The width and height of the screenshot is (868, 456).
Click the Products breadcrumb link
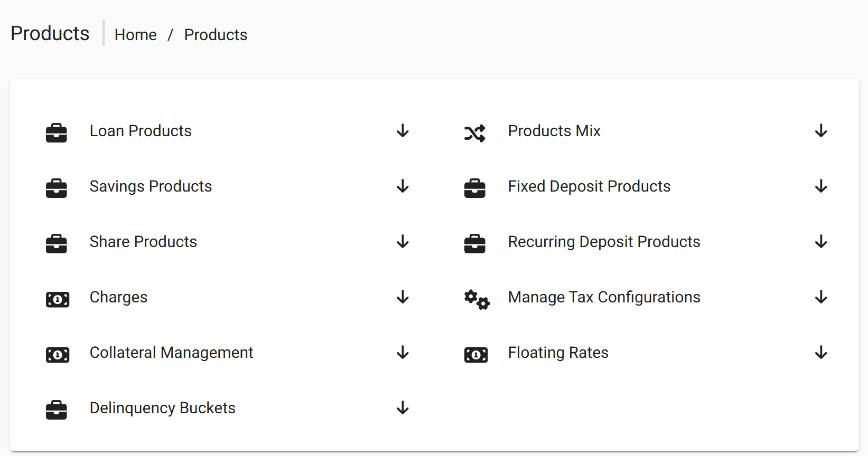[x=216, y=35]
